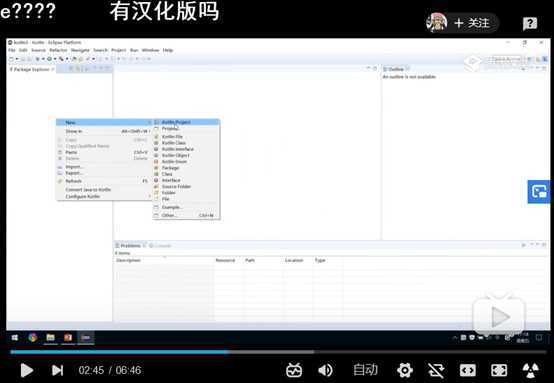Select Kotlin Project in the New submenu

[186, 122]
